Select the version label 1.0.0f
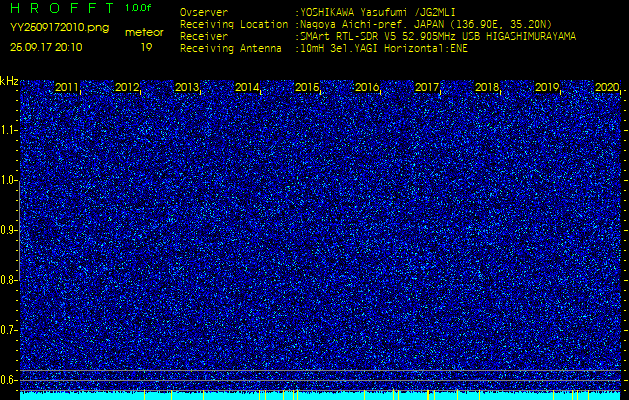The width and height of the screenshot is (629, 400). coord(138,8)
